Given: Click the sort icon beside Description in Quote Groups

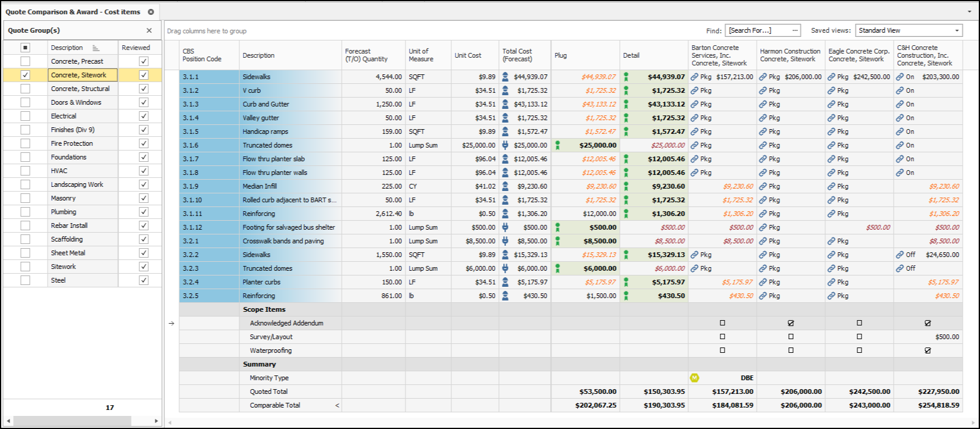Looking at the screenshot, I should [96, 48].
